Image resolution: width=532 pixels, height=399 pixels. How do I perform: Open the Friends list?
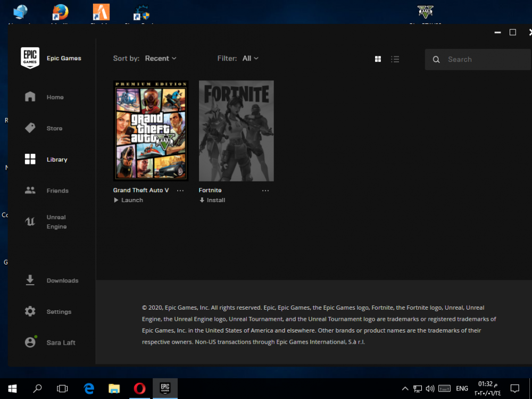(57, 190)
